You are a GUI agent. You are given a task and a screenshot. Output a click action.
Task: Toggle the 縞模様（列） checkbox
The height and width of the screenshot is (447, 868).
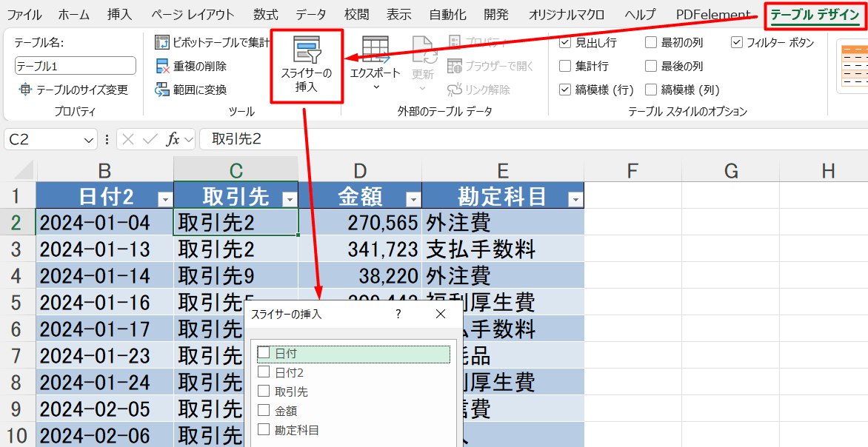point(651,89)
